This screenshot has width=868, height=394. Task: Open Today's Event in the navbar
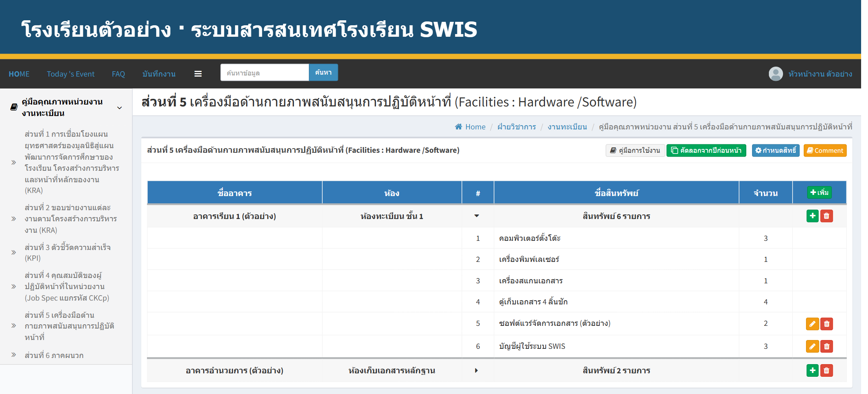[x=70, y=74]
